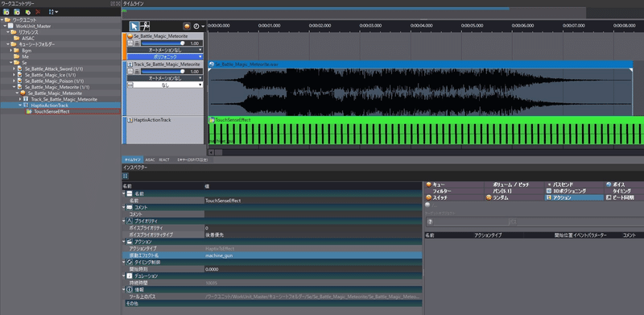Screen dimensions: 644x315
Task: Expand Se_Battle_Attack_Sword cue sheet
Action: (x=14, y=68)
